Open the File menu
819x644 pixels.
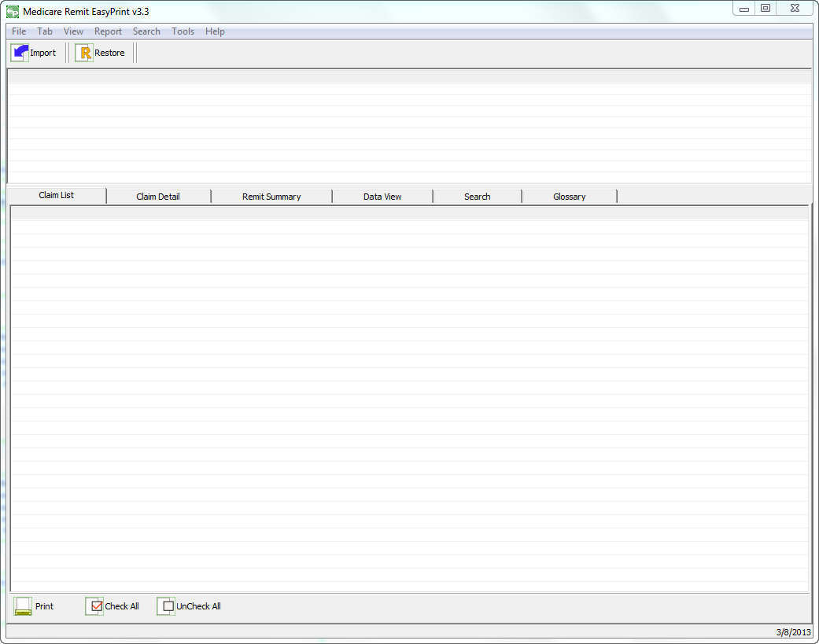coord(18,31)
